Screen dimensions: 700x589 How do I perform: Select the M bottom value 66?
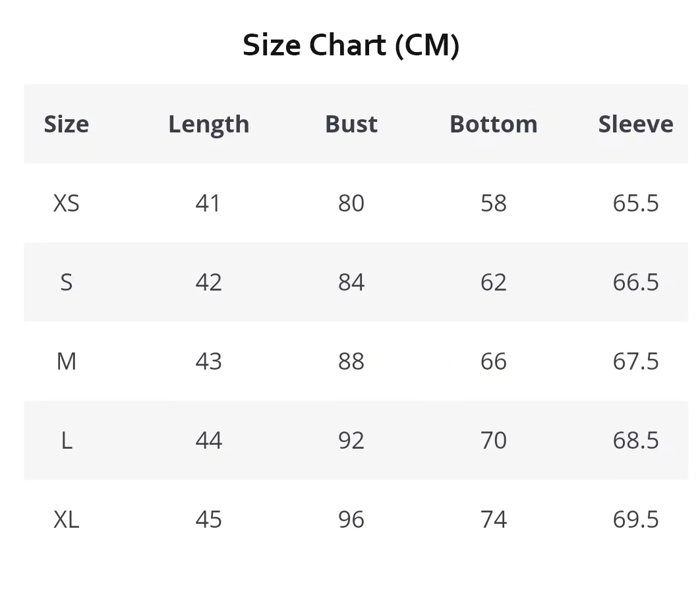pos(494,361)
